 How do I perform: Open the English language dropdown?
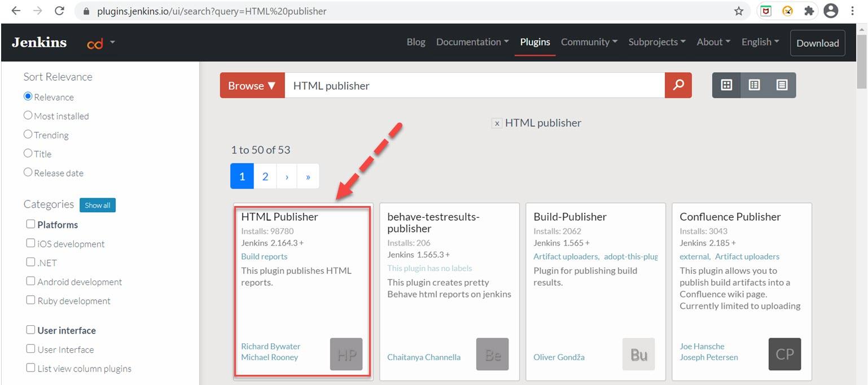coord(760,42)
